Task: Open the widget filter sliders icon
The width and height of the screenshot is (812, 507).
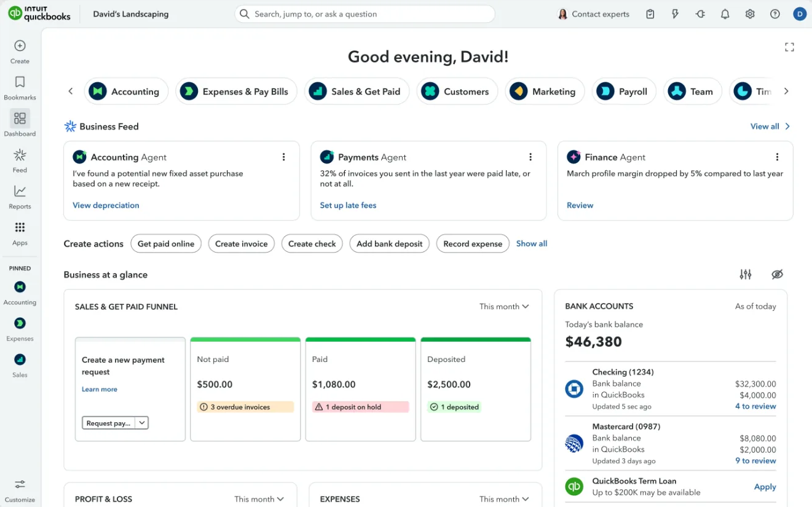Action: [x=746, y=275]
